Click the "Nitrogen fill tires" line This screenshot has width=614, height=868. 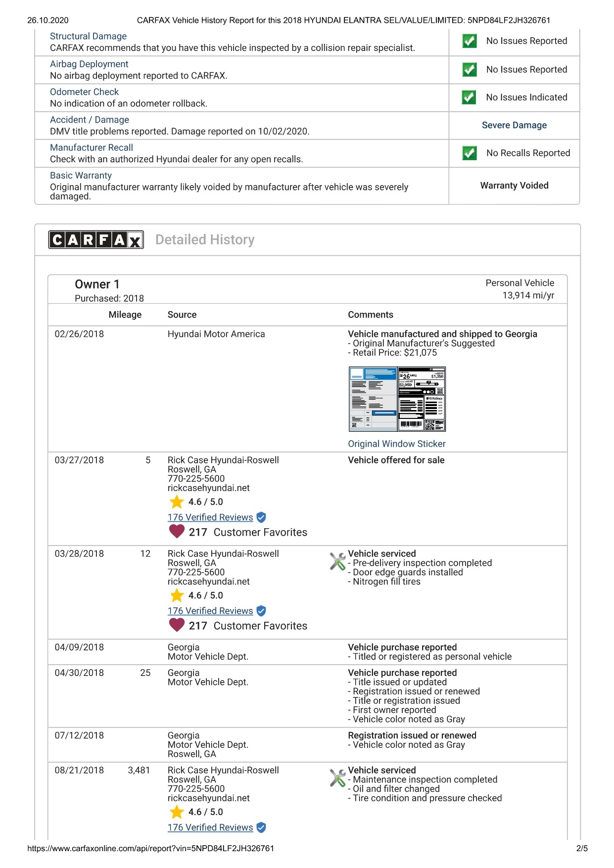384,582
